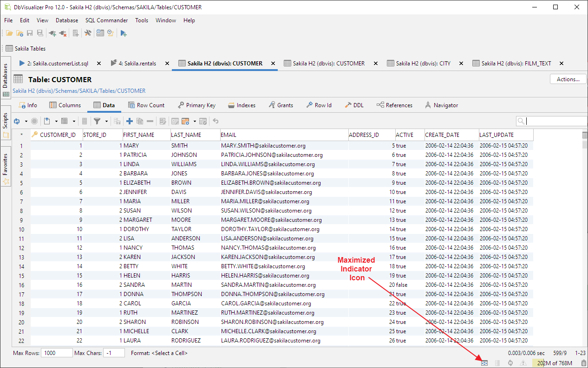The height and width of the screenshot is (368, 588).
Task: Click the export grid icon
Action: tap(46, 121)
